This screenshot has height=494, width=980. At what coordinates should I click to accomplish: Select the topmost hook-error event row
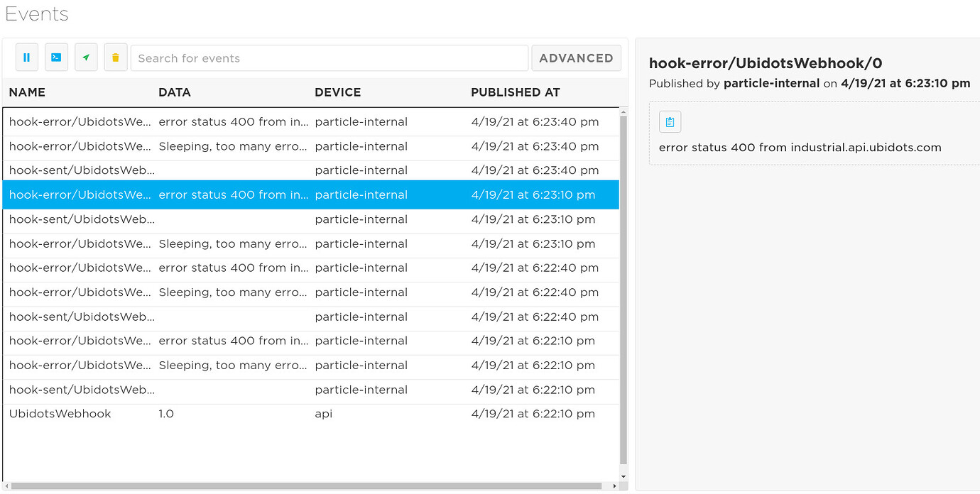(x=213, y=121)
